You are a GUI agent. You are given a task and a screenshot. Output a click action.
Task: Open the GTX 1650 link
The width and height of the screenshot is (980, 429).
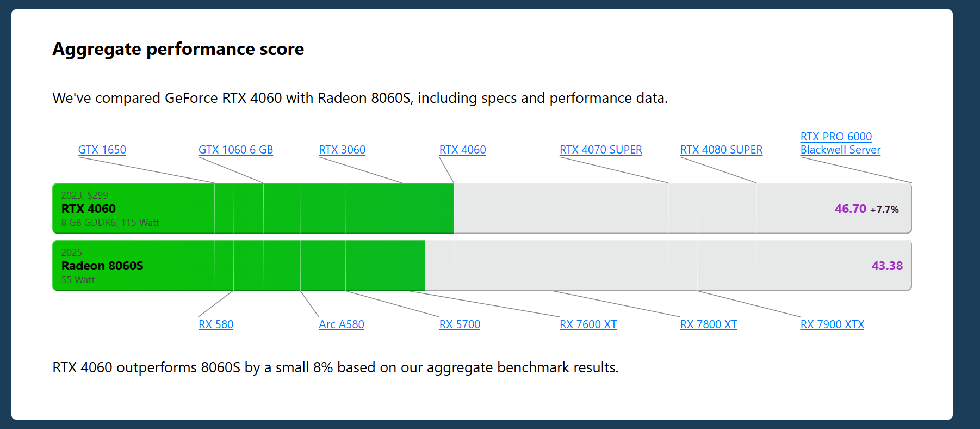point(102,150)
